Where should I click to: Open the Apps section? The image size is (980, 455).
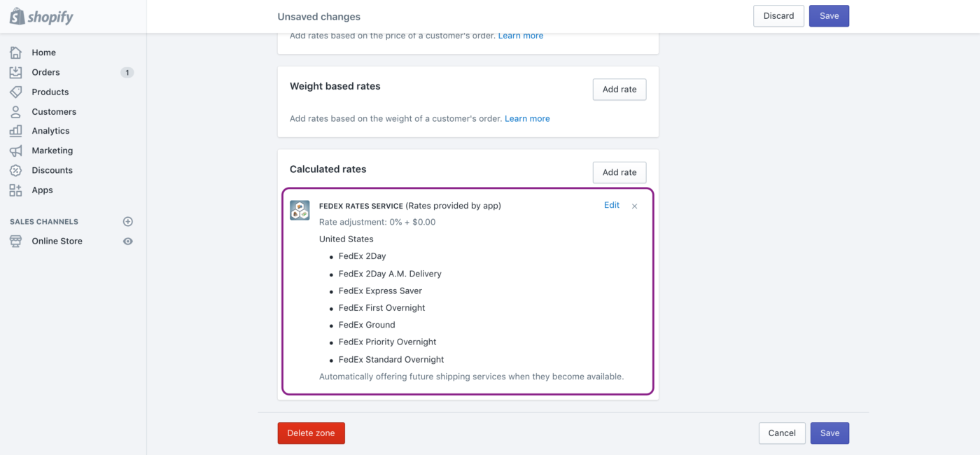pyautogui.click(x=42, y=190)
